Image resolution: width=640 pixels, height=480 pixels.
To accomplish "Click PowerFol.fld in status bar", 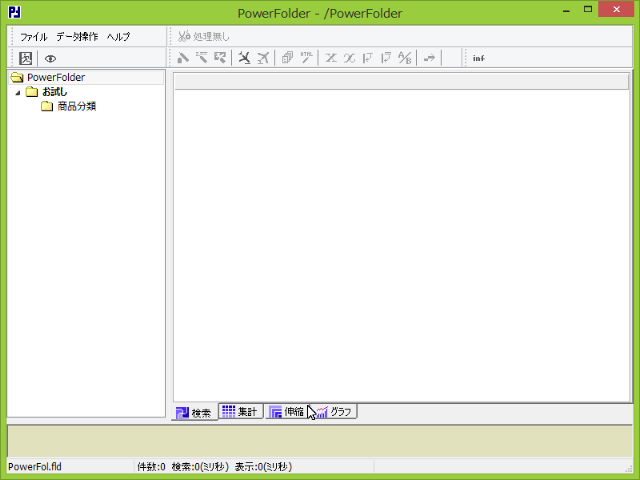I will pyautogui.click(x=35, y=467).
